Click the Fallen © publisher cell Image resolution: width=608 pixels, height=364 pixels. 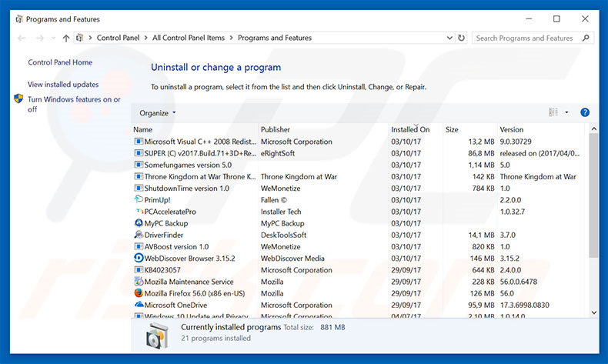click(274, 200)
